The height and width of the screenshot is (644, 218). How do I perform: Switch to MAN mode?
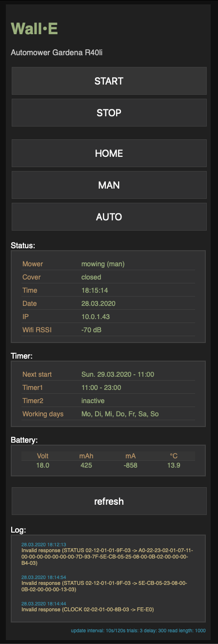[109, 185]
